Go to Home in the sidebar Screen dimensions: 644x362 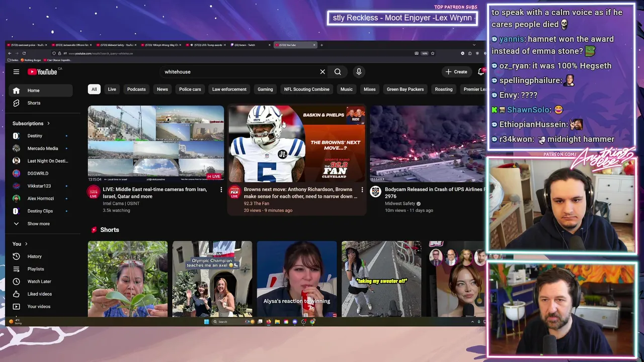[x=40, y=90]
